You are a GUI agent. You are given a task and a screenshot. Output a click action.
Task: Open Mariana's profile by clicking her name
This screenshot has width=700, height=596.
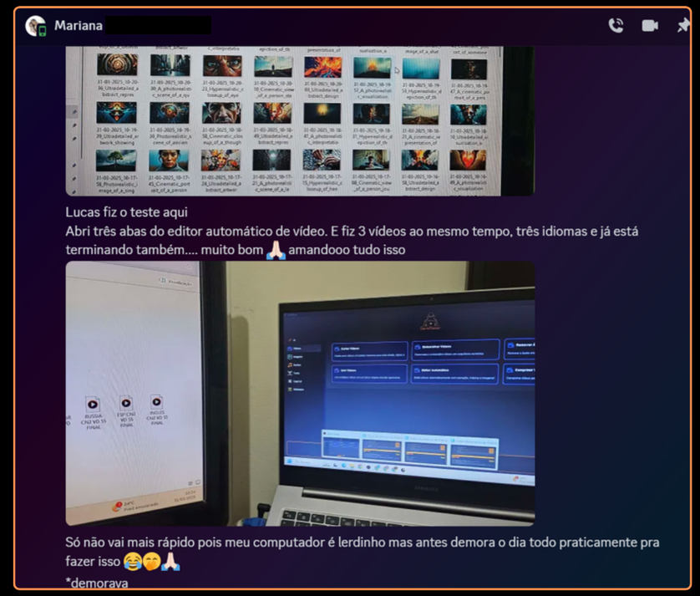point(79,26)
